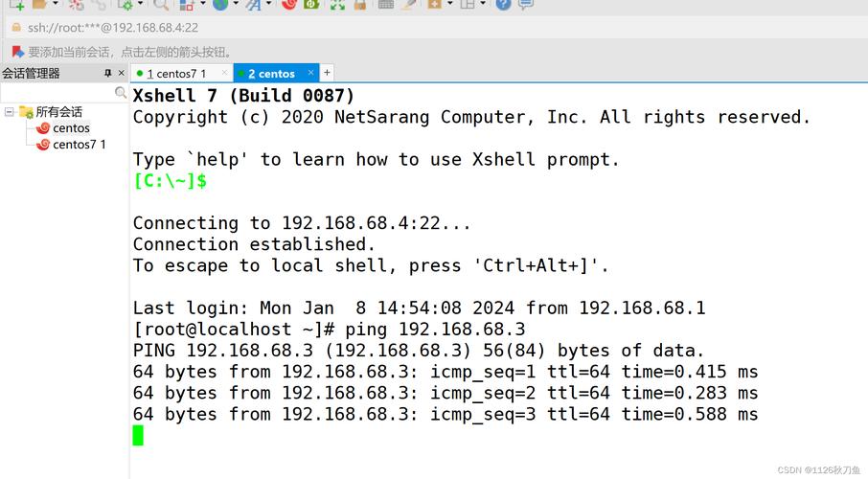
Task: Click the new session icon in toolbar
Action: tap(16, 5)
